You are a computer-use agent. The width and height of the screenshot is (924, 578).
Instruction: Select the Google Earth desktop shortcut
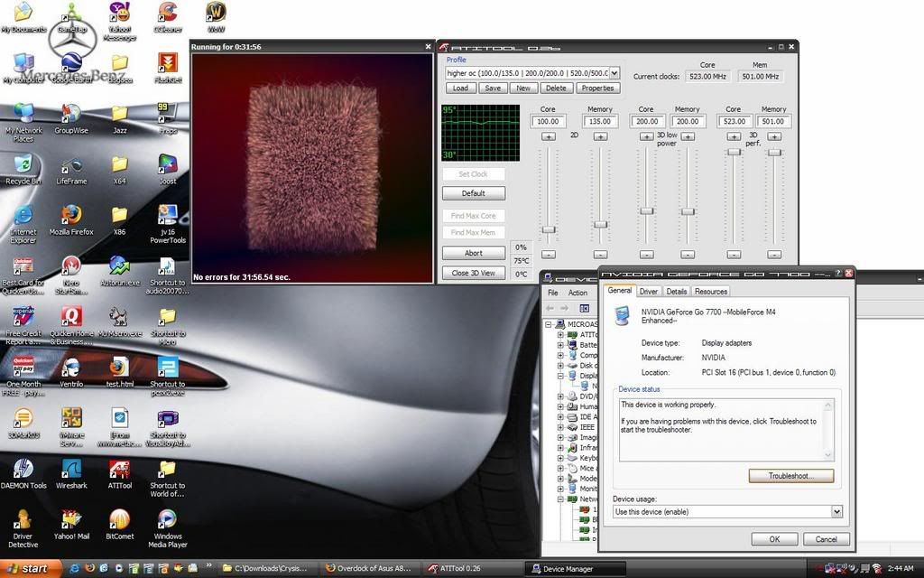71,69
